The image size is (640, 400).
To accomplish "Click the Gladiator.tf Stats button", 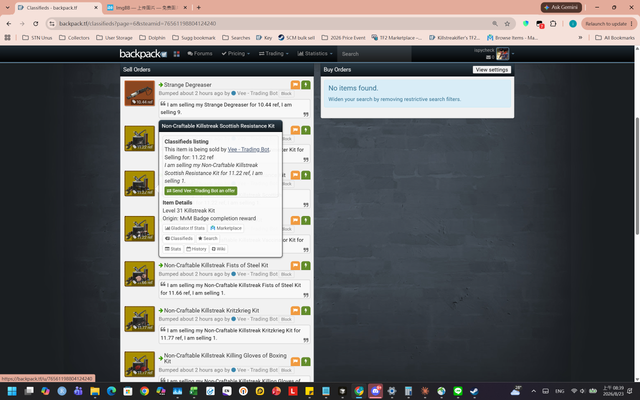I will pos(185,228).
